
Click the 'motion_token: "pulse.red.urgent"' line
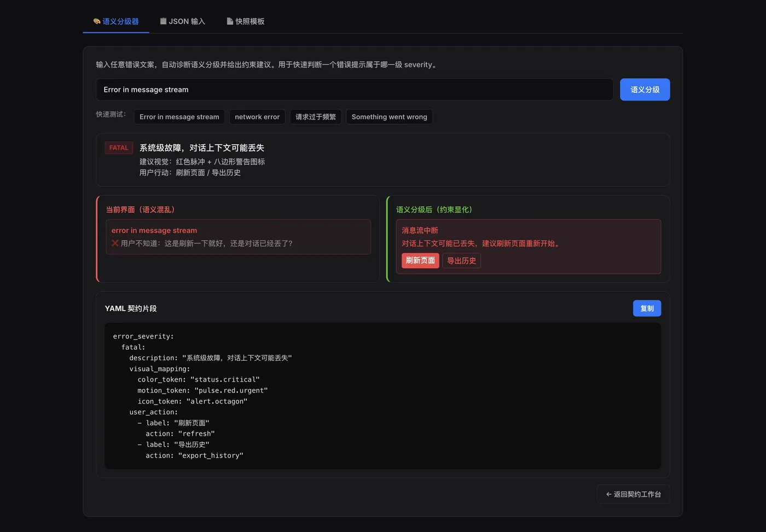[x=202, y=390]
